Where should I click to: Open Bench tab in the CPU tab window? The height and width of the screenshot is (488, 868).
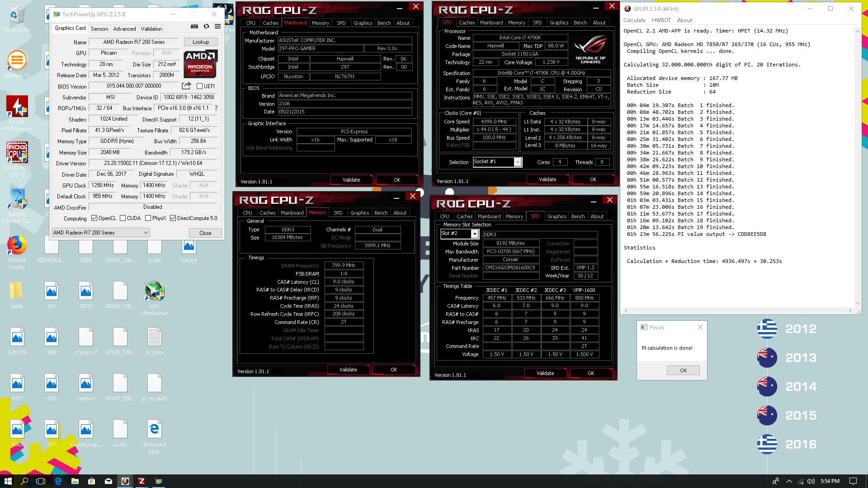tap(580, 22)
